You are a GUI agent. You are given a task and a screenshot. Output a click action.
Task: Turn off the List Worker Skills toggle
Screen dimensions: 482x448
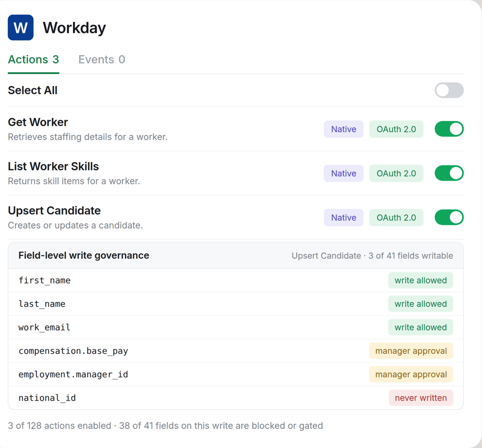449,173
